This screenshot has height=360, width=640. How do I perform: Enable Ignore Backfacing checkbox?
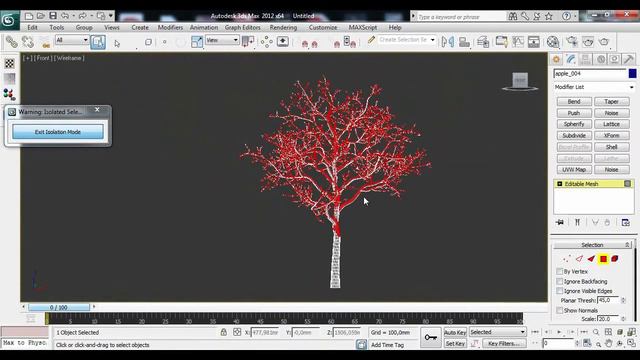(x=560, y=281)
